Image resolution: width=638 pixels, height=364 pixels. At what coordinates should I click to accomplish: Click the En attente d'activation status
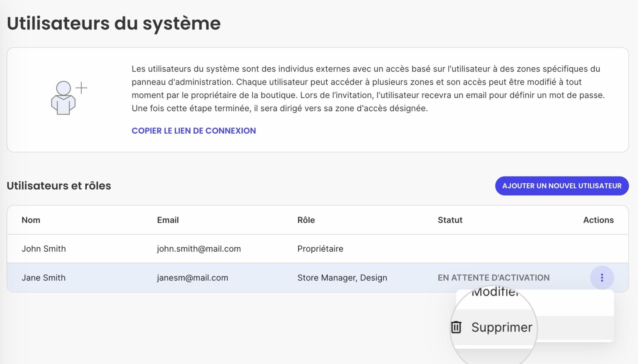[x=493, y=278]
